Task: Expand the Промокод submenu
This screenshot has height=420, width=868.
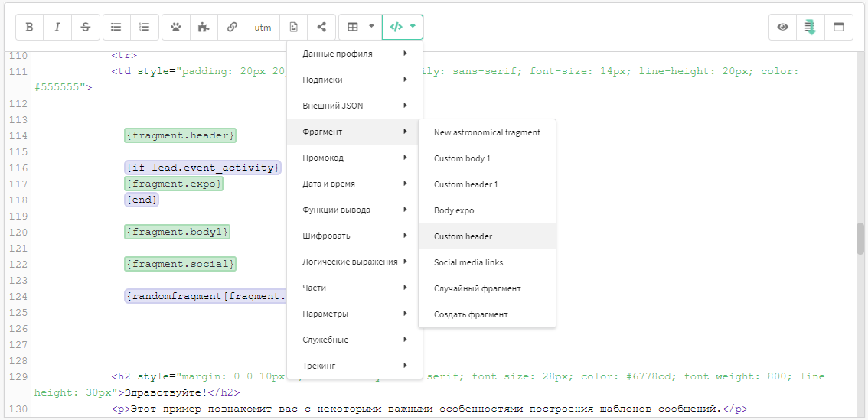Action: point(355,158)
